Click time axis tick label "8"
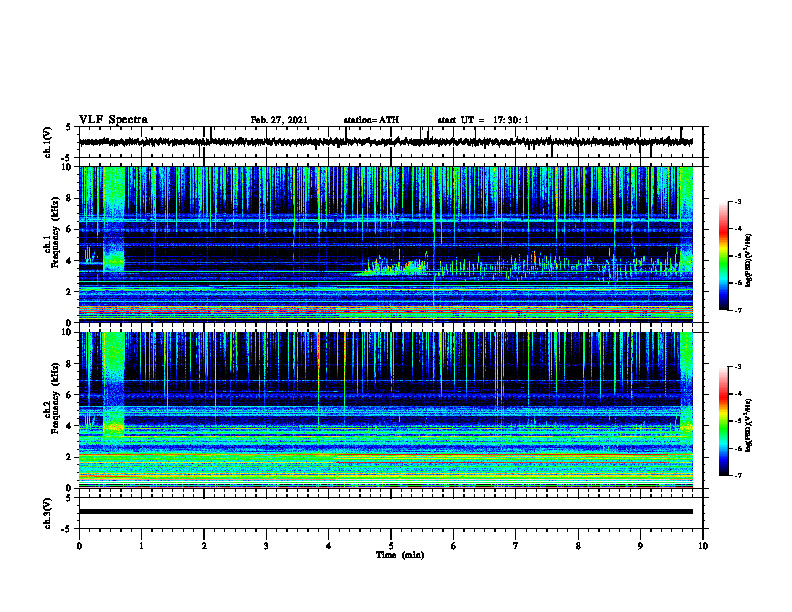The width and height of the screenshot is (792, 612). pos(578,546)
